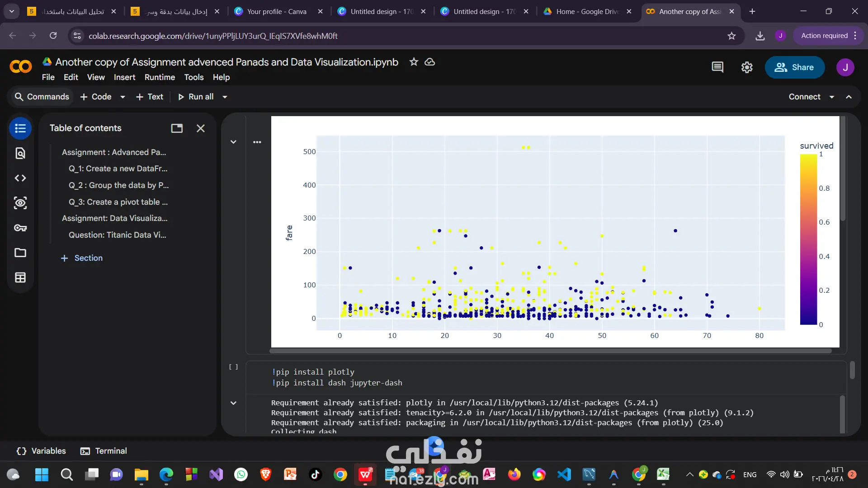Open the Terminal panel at bottom
Viewport: 868px width, 488px height.
[x=104, y=451]
